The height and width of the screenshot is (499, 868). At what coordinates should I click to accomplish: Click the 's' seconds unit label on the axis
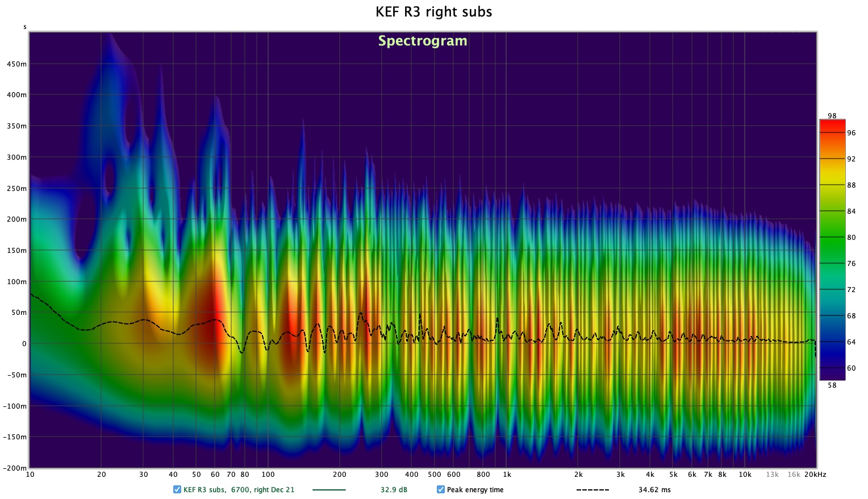tap(25, 27)
